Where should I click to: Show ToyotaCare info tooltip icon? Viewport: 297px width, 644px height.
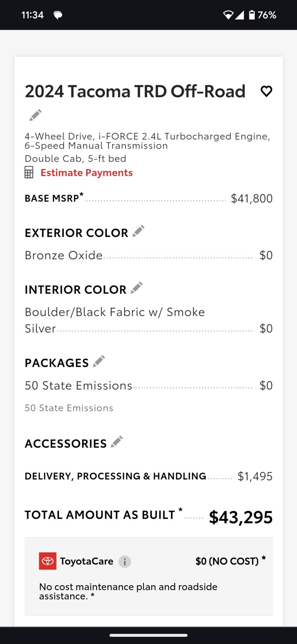(125, 561)
